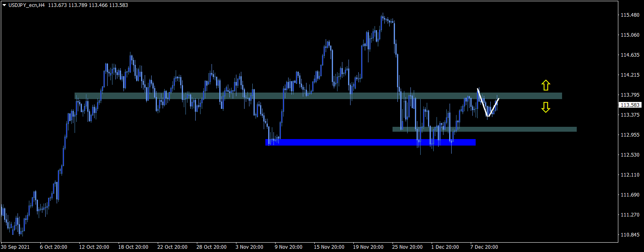
Task: Click the 18 Oct 20:00 time label
Action: (x=133, y=247)
